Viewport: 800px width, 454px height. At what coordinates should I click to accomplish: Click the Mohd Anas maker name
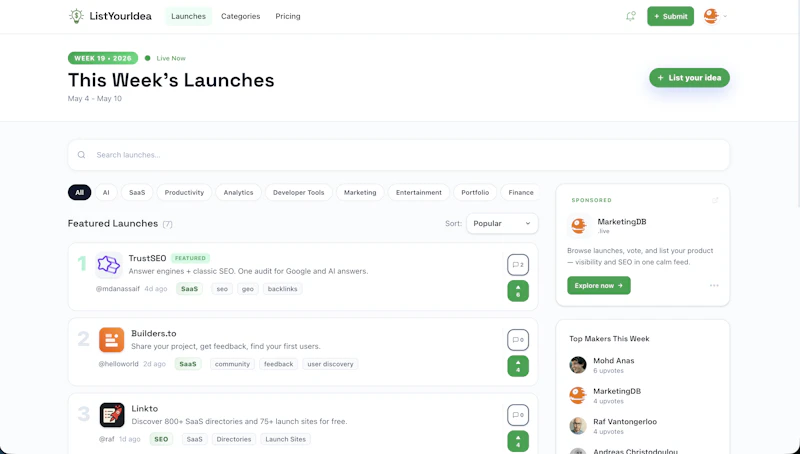[x=614, y=361]
